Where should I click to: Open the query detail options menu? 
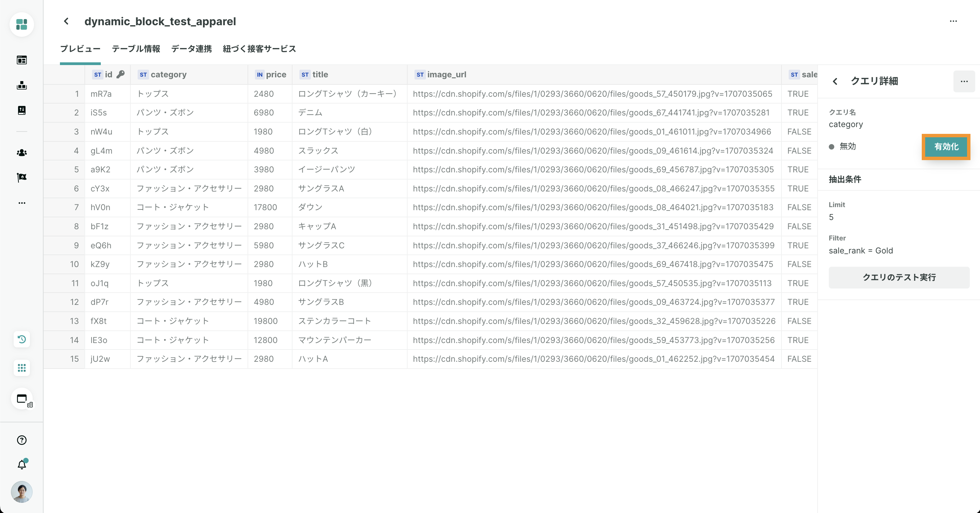pos(964,81)
